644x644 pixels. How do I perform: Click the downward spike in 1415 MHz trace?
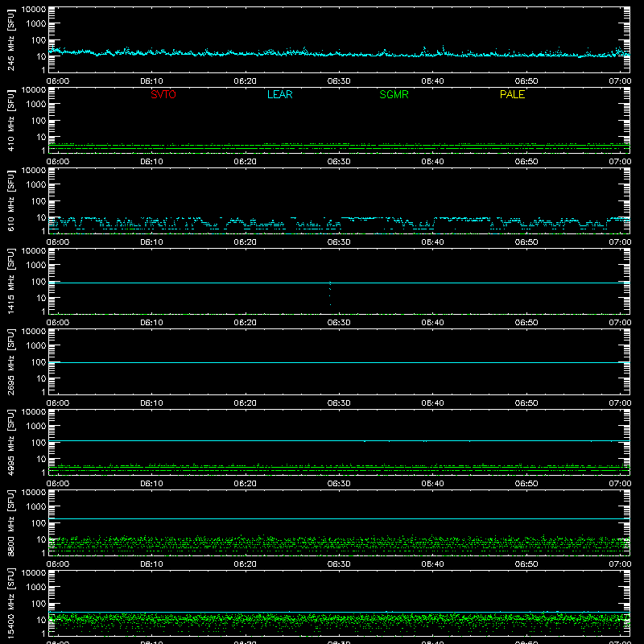330,294
